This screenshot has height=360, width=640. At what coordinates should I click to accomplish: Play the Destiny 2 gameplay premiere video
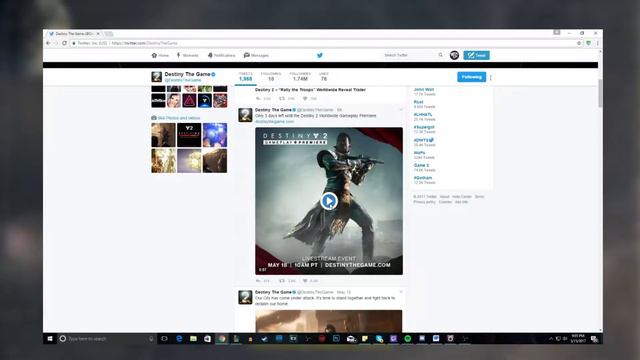coord(329,201)
